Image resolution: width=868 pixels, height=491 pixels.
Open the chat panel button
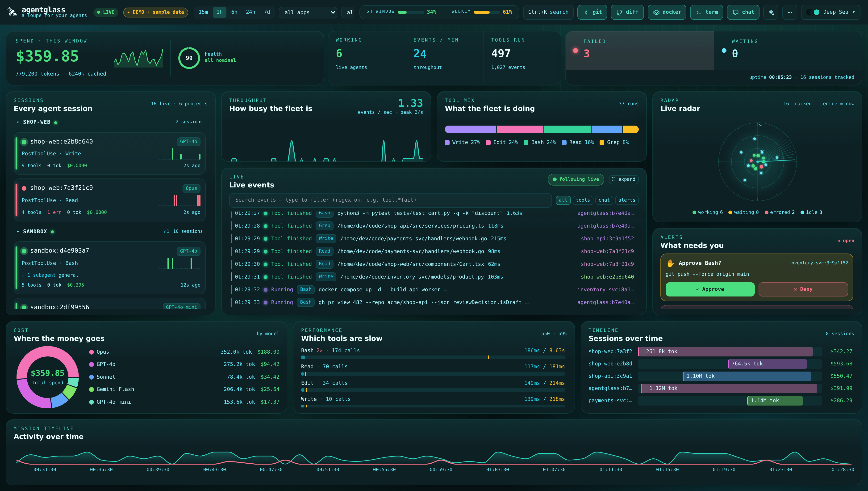click(x=743, y=12)
